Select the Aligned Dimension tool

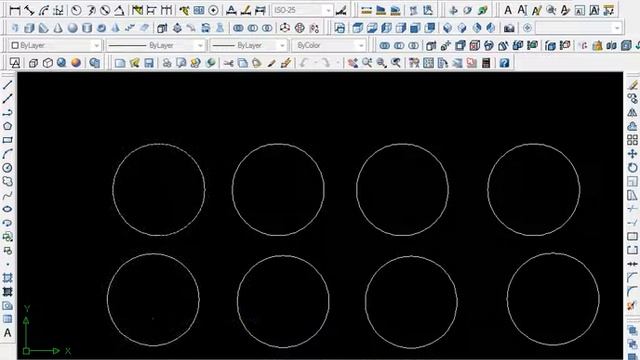[29, 10]
